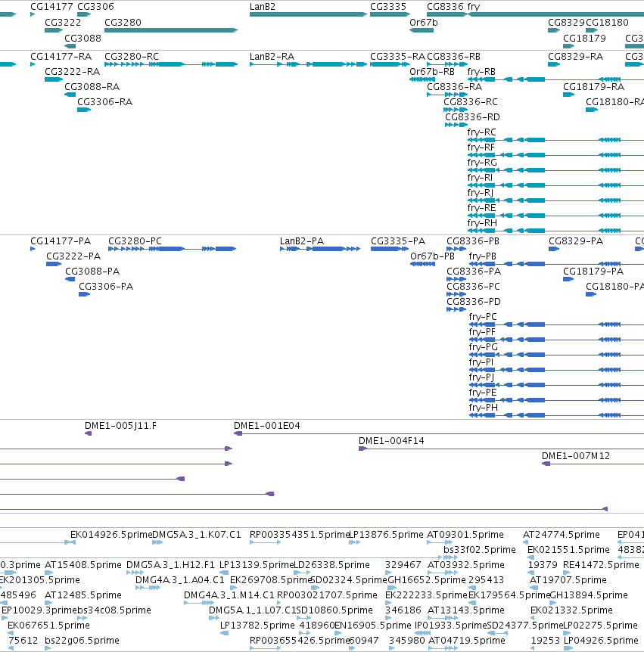Select the DMG4A3_1.M14.C1 EST label
This screenshot has height=652, width=644.
[x=229, y=595]
